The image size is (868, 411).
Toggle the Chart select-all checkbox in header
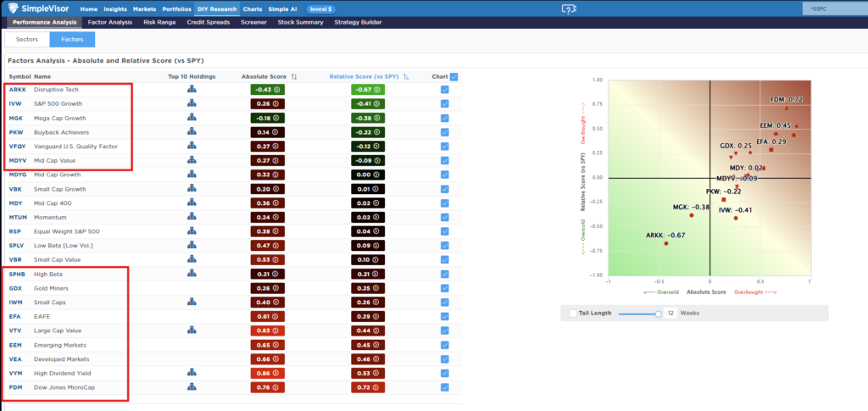point(454,77)
